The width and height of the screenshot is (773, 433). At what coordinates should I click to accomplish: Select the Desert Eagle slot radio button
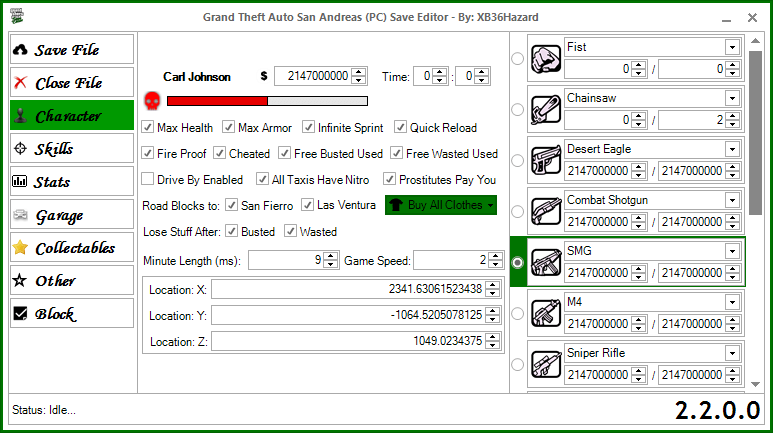pos(517,160)
